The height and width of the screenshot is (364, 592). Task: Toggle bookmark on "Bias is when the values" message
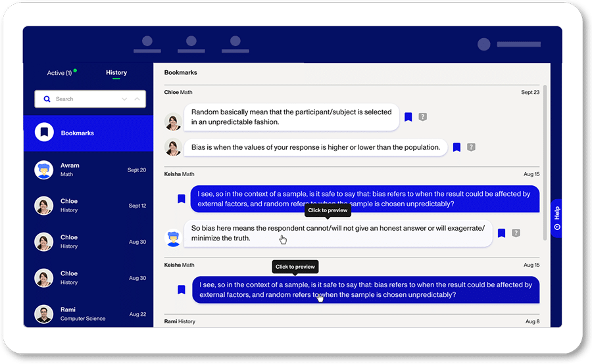(x=456, y=147)
